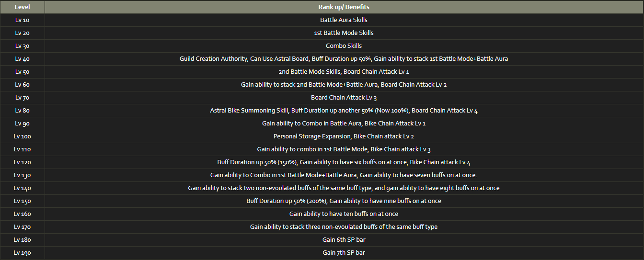Click the Astral Bike Summoning Skill row
This screenshot has height=260, width=644.
tap(344, 111)
